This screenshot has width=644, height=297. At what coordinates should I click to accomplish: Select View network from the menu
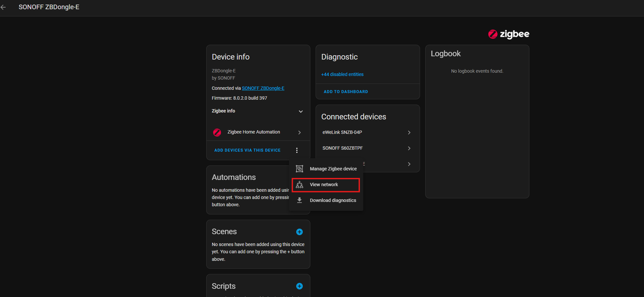click(x=324, y=185)
